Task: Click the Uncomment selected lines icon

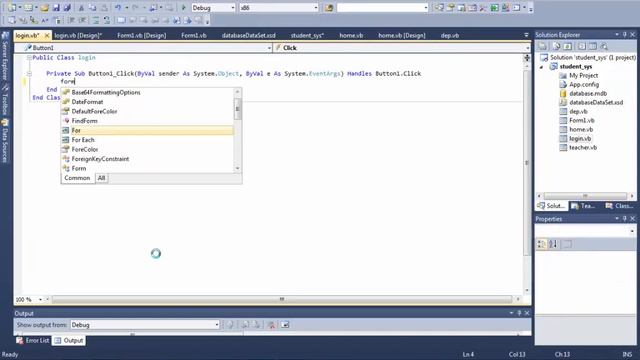Action: 107,20
